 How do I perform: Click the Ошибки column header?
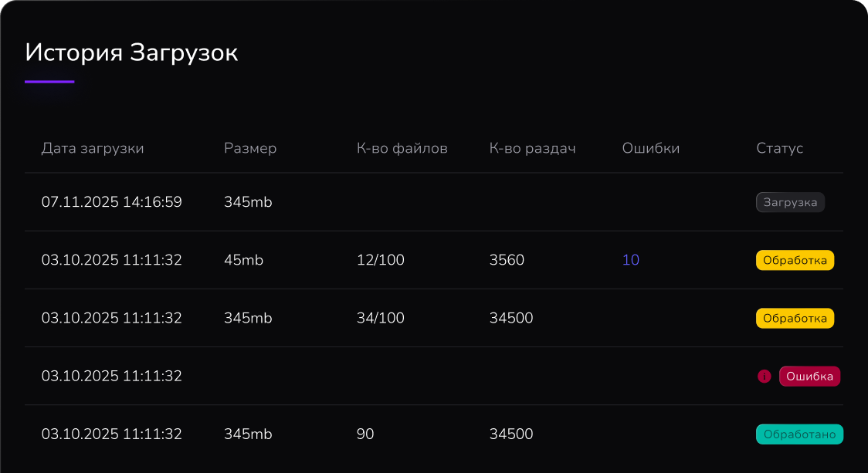pyautogui.click(x=651, y=148)
